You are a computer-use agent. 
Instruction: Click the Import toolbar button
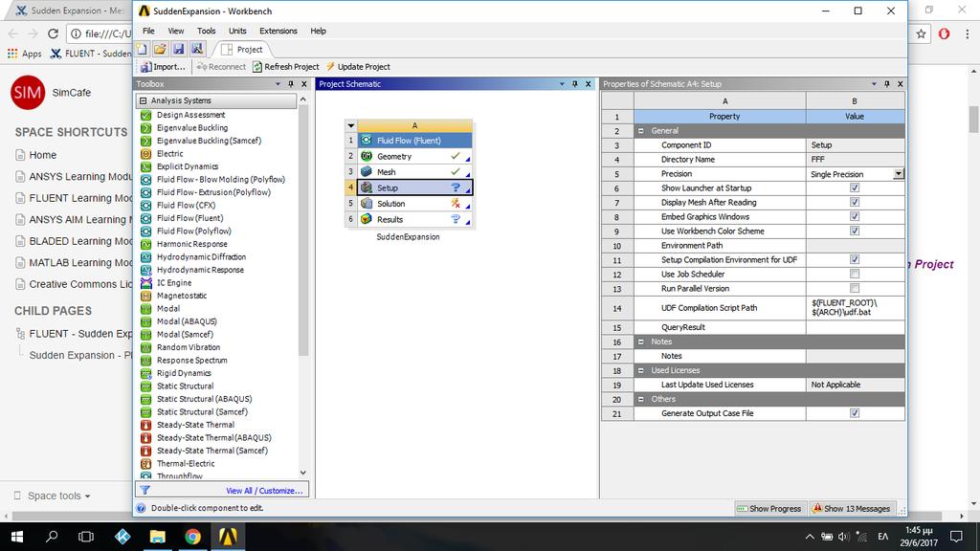163,67
